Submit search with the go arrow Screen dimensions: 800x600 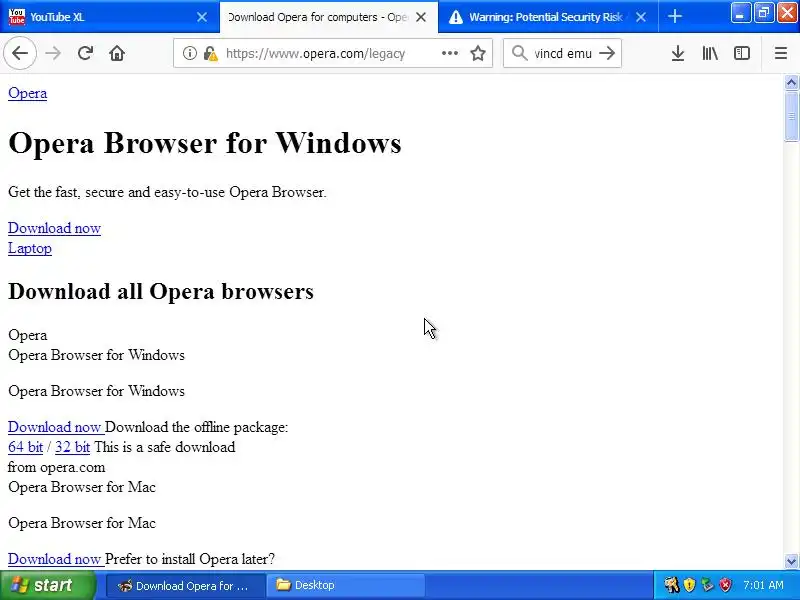[607, 53]
